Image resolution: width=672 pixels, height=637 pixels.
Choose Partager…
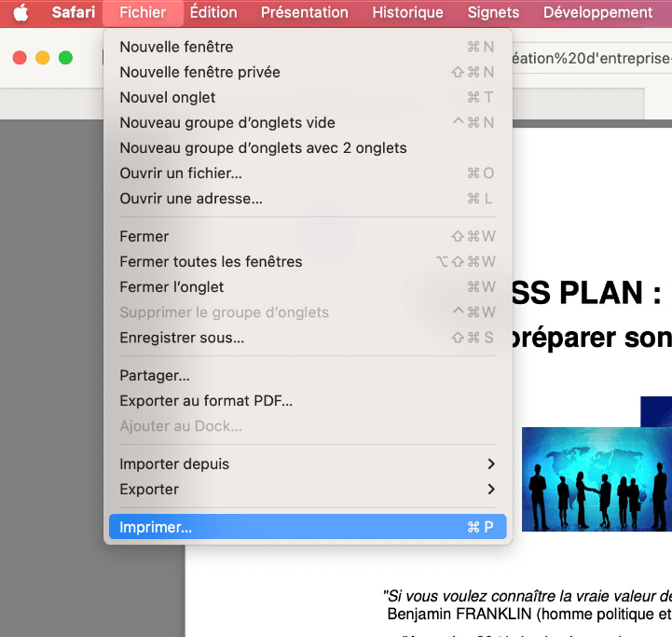coord(308,375)
